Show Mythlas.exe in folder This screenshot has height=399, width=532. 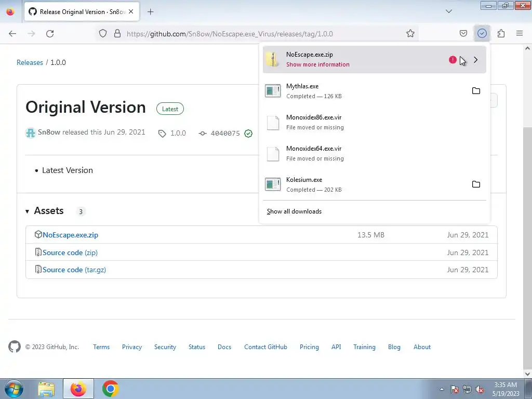[476, 90]
